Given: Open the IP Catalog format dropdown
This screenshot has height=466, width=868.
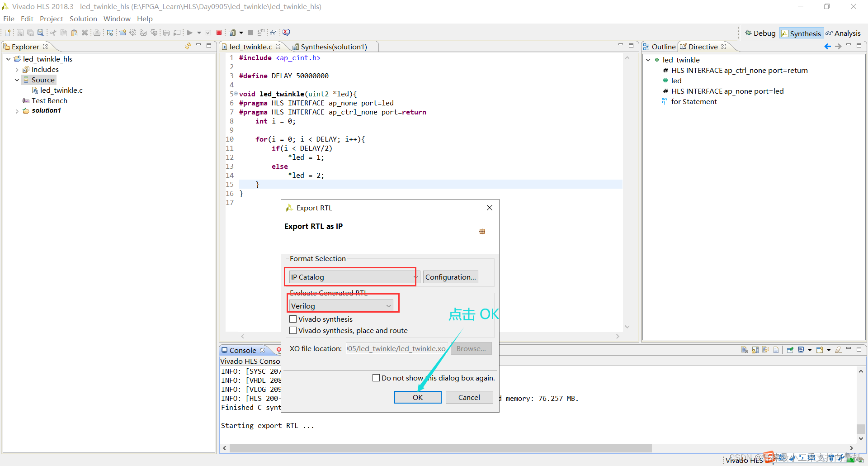Looking at the screenshot, I should click(354, 277).
